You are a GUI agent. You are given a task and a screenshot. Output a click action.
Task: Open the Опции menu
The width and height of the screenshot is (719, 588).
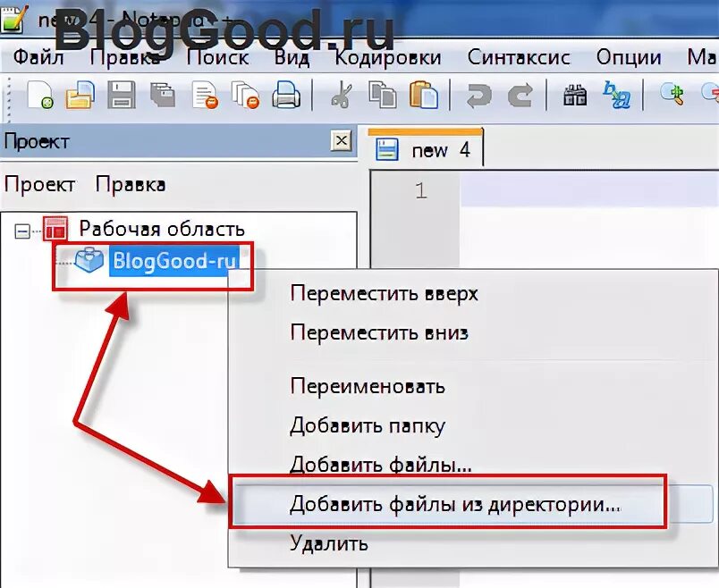click(629, 58)
